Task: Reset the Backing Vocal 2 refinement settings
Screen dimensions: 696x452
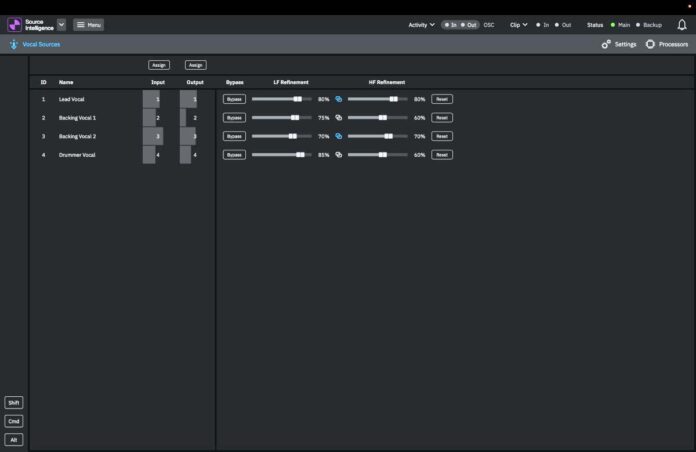Action: (442, 136)
